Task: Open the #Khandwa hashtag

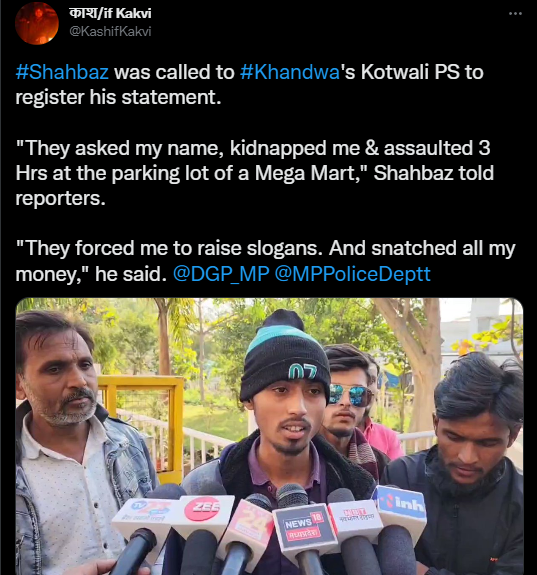Action: tap(290, 72)
